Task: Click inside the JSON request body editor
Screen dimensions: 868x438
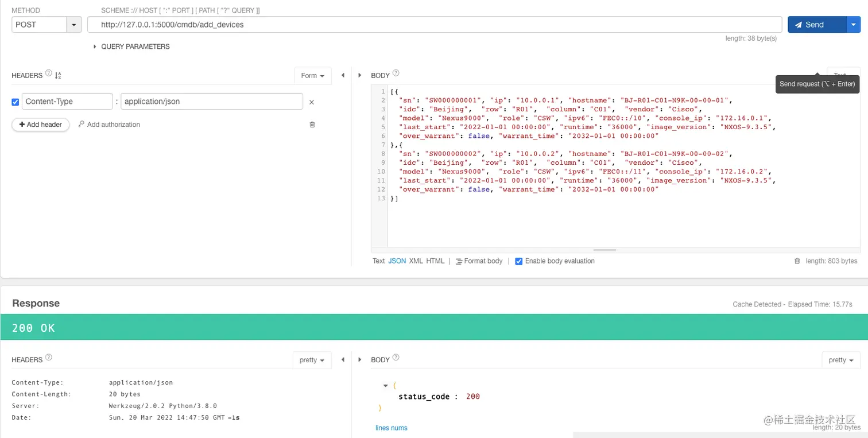Action: point(624,166)
